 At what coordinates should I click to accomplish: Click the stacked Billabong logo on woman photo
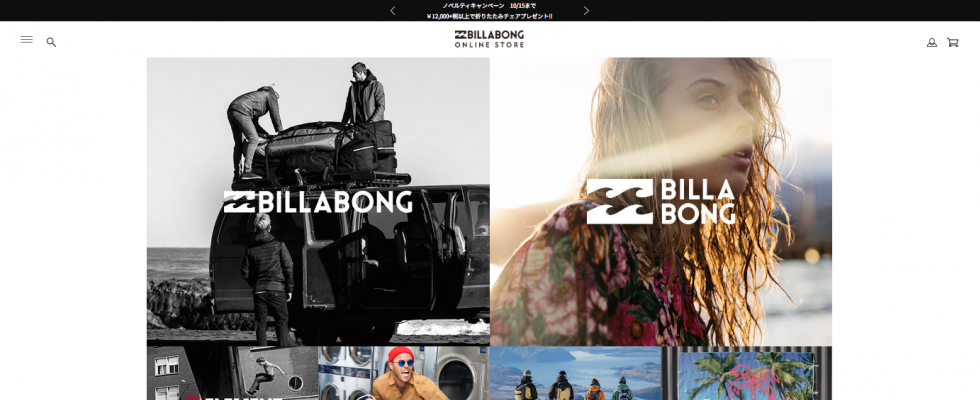(661, 201)
